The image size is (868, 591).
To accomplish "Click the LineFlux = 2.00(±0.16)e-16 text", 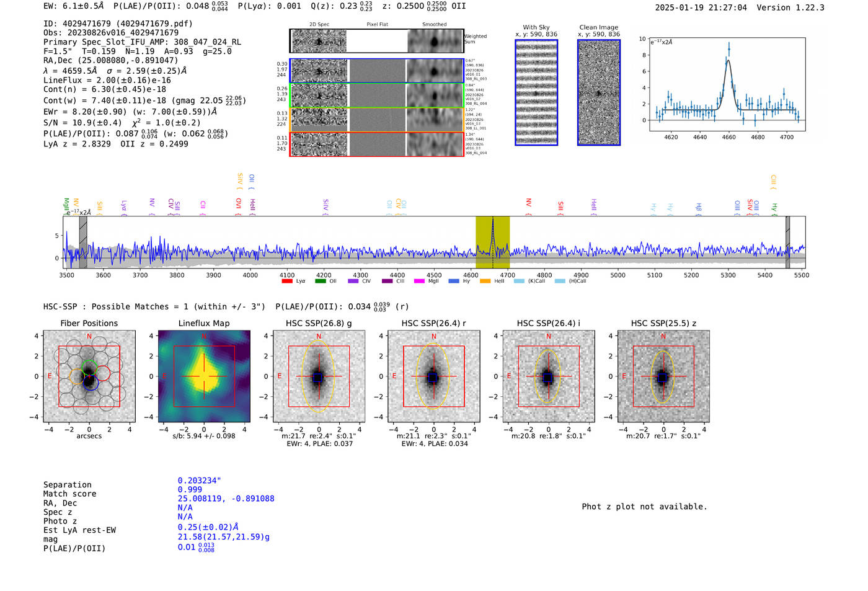I will pos(107,80).
